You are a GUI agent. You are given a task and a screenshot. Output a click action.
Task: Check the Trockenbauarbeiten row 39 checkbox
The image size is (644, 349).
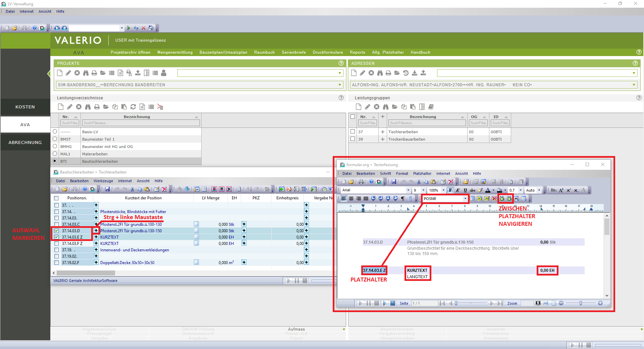coord(353,139)
